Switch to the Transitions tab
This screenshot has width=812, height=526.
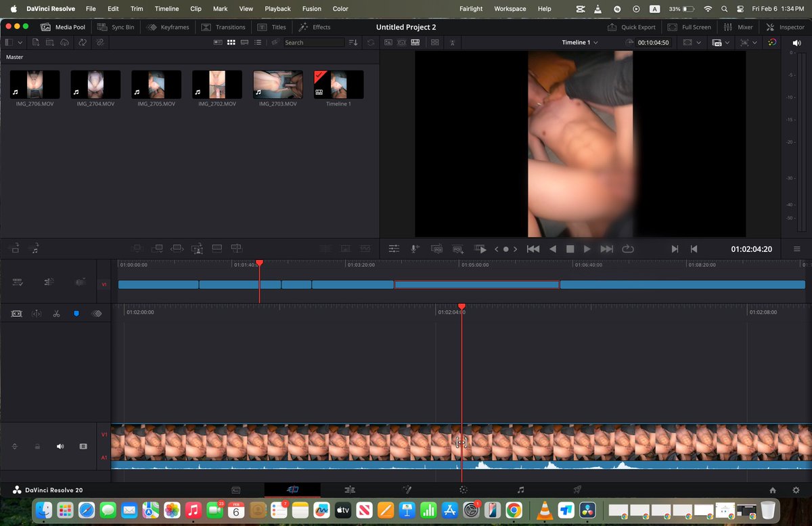pyautogui.click(x=223, y=27)
